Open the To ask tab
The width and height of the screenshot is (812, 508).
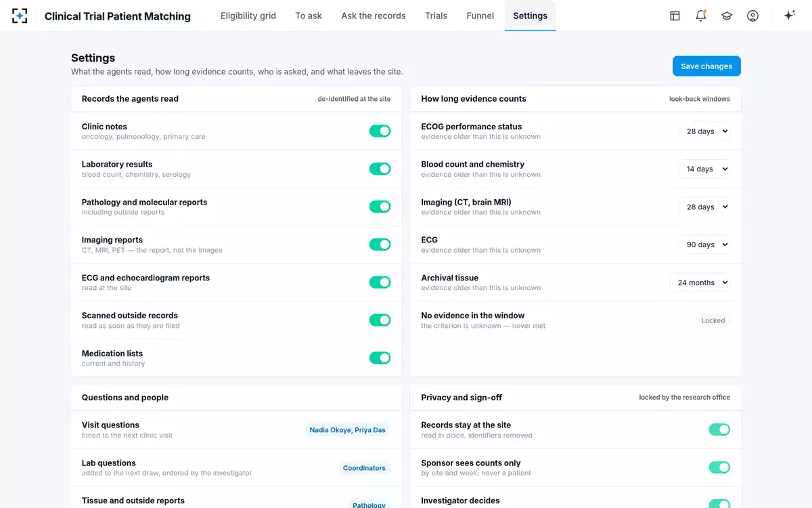(309, 16)
